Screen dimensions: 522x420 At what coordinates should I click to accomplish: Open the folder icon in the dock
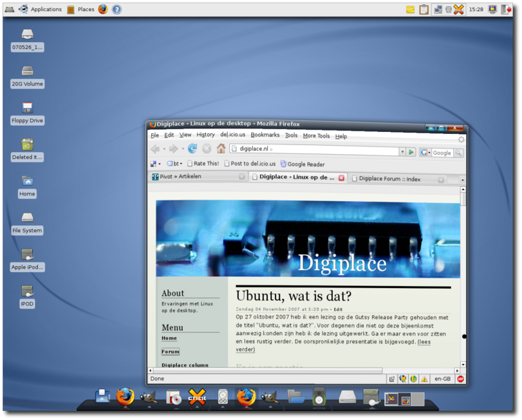[x=296, y=397]
